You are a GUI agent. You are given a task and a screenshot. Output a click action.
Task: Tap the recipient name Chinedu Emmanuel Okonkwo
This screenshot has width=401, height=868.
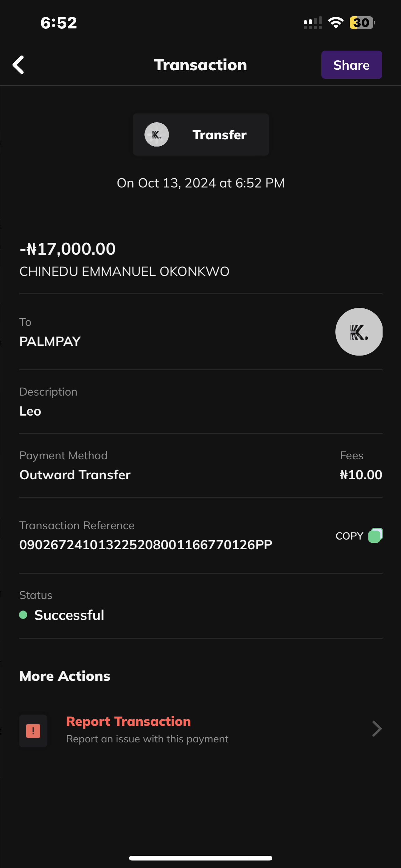124,271
